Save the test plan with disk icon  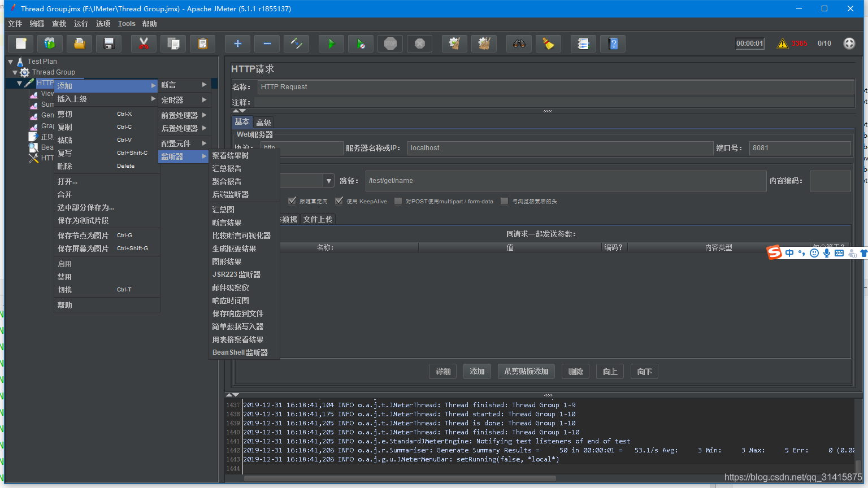[x=109, y=43]
